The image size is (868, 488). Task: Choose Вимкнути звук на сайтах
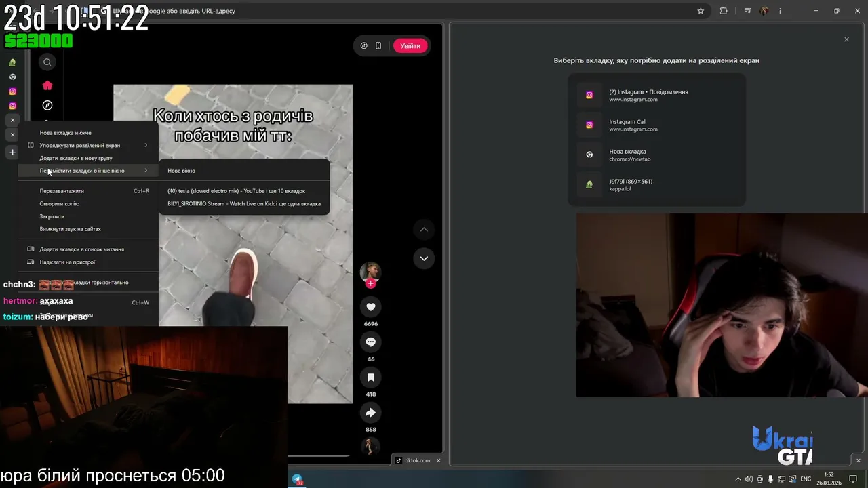[x=88, y=229]
